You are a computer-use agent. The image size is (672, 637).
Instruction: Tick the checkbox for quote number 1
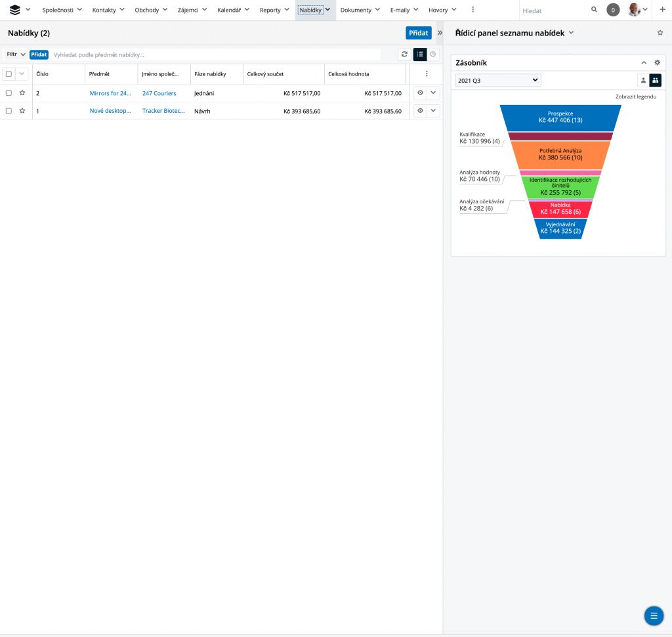click(9, 111)
